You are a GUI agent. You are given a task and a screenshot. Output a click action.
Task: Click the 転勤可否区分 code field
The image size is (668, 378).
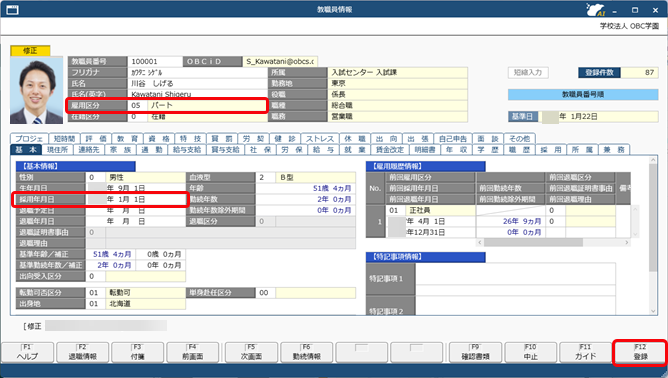coord(95,293)
